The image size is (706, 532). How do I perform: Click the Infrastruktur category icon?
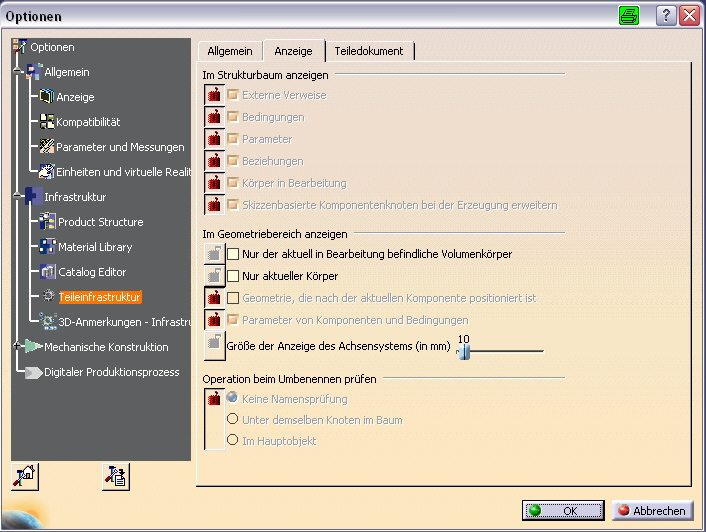[34, 196]
